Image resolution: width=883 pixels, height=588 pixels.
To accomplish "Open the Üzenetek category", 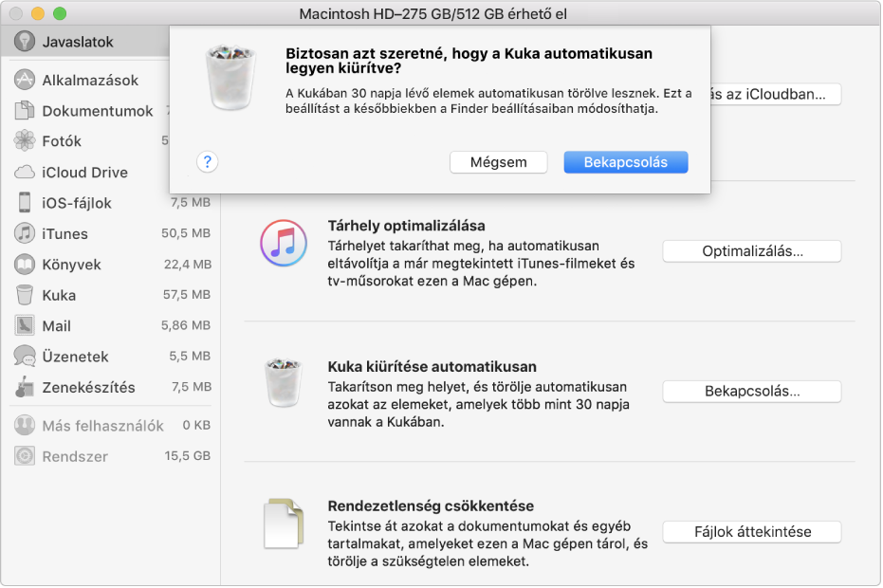I will click(x=110, y=356).
